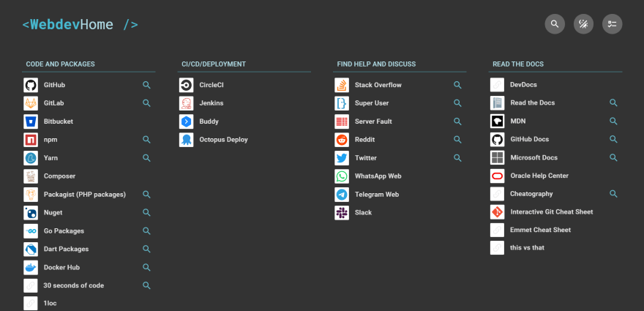This screenshot has width=644, height=311.
Task: Click the Microsoft Docs windows icon
Action: [x=498, y=157]
